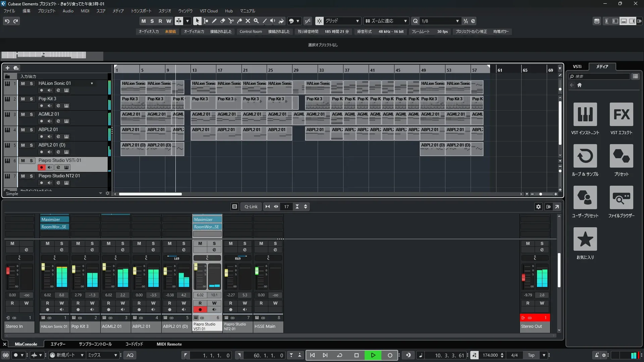Select the Scissors split tool
644x362 pixels.
(231, 21)
